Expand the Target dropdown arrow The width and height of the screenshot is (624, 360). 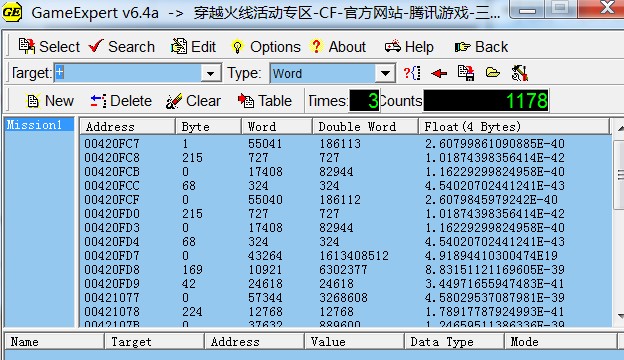(x=211, y=73)
